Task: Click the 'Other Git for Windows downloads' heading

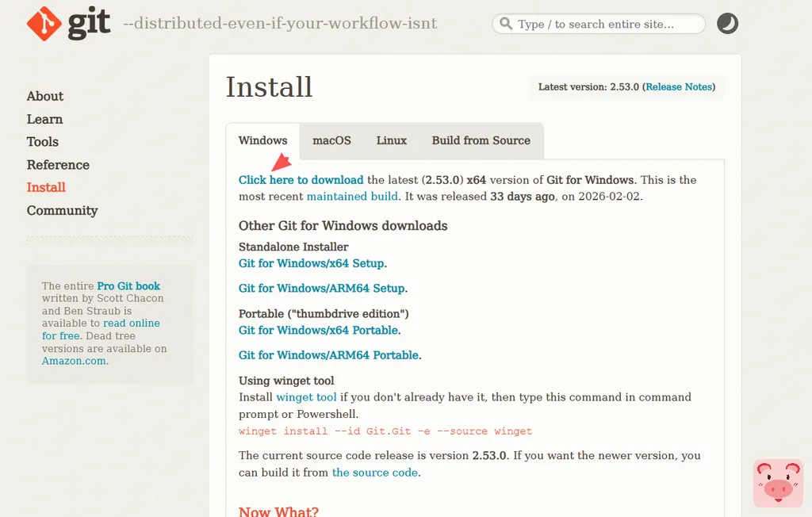Action: pos(343,226)
